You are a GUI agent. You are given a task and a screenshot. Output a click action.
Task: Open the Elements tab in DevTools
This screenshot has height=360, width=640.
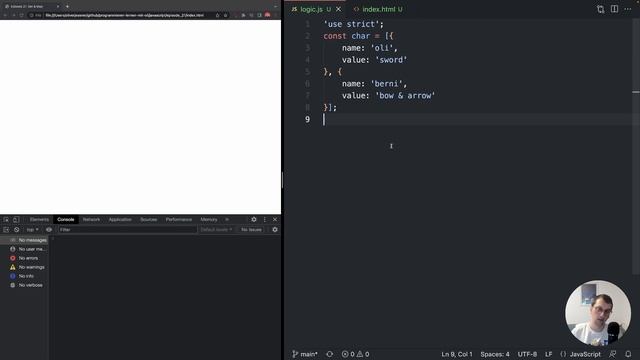pyautogui.click(x=39, y=220)
